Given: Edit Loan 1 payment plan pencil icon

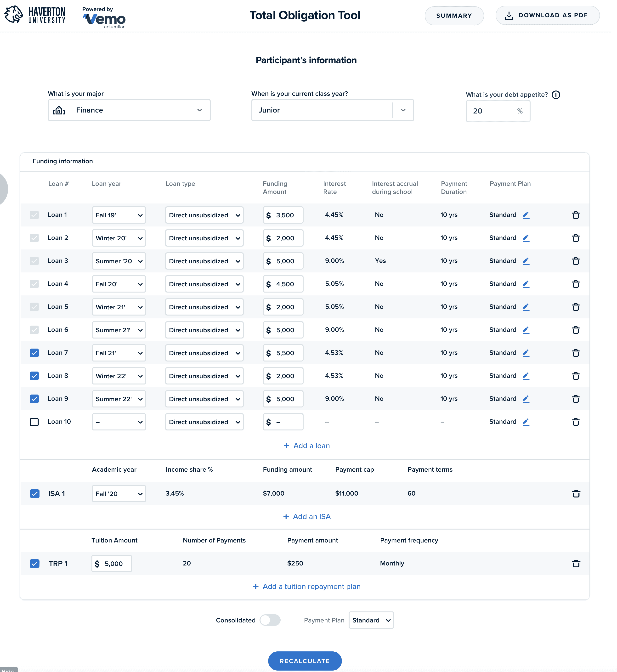Looking at the screenshot, I should tap(531, 217).
